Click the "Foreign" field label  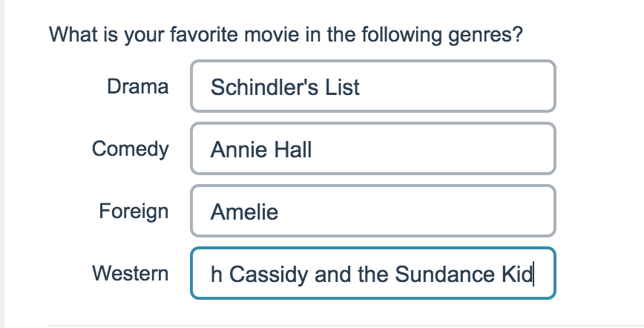[134, 211]
